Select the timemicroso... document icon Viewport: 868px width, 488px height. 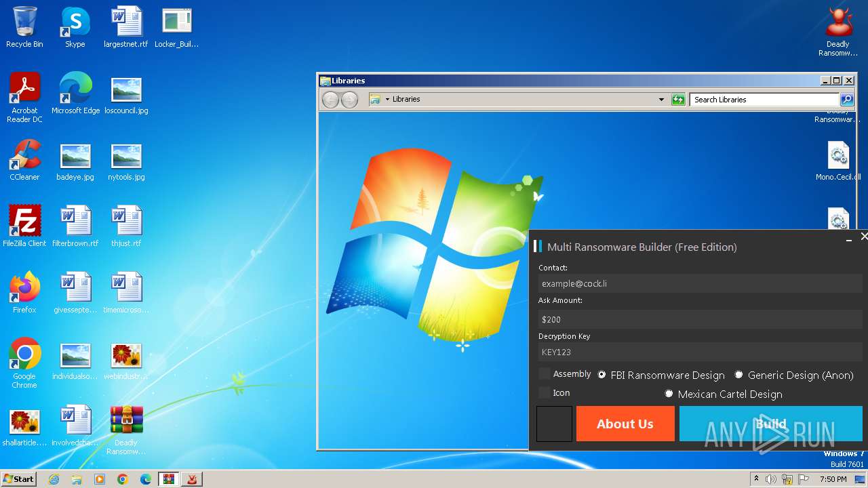coord(126,293)
